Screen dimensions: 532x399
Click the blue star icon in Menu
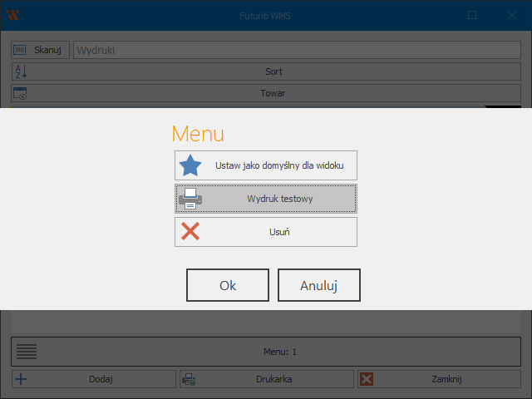click(x=191, y=165)
